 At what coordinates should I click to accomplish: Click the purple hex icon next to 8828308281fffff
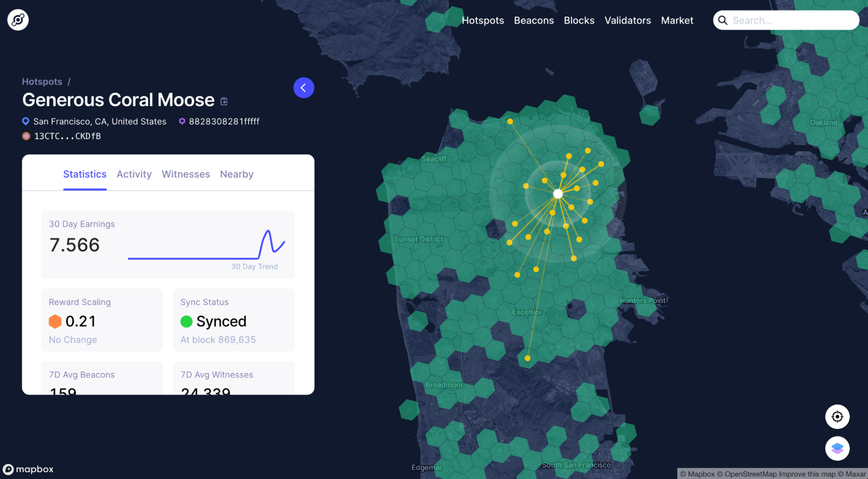pos(182,121)
